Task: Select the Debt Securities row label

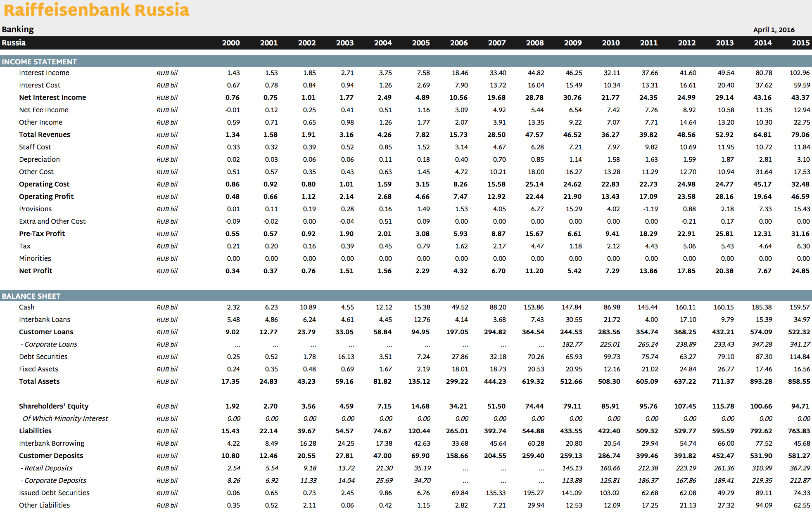Action: (43, 357)
